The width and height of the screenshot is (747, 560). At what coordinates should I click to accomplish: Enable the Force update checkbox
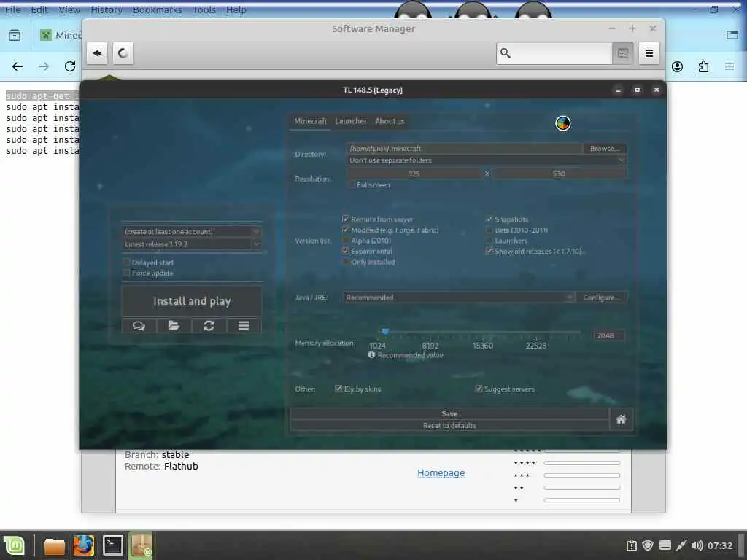pyautogui.click(x=126, y=273)
